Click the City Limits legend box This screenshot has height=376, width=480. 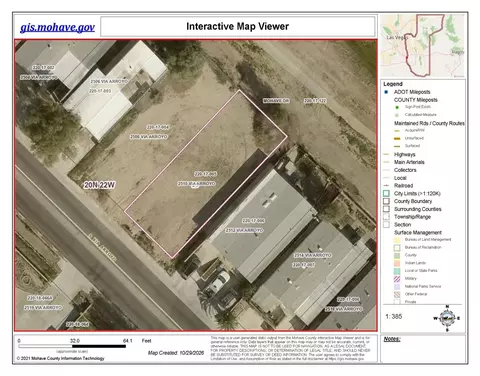pyautogui.click(x=386, y=193)
